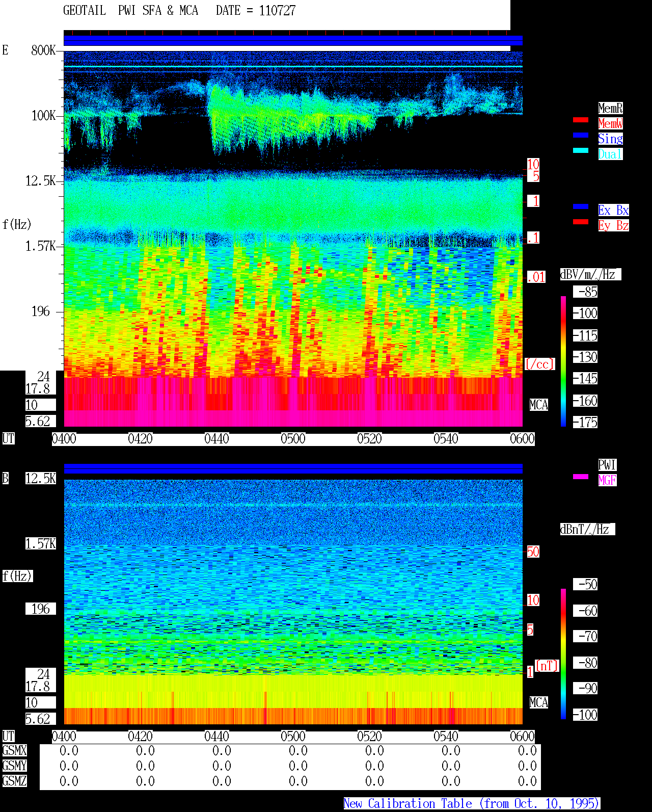The height and width of the screenshot is (812, 652).
Task: Click the cyan Dual legend swatch
Action: click(581, 150)
